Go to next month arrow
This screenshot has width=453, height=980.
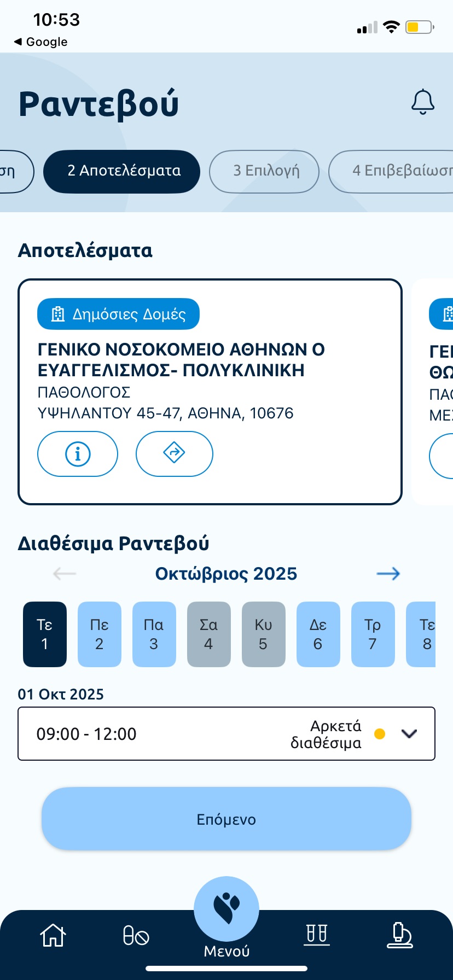click(388, 574)
